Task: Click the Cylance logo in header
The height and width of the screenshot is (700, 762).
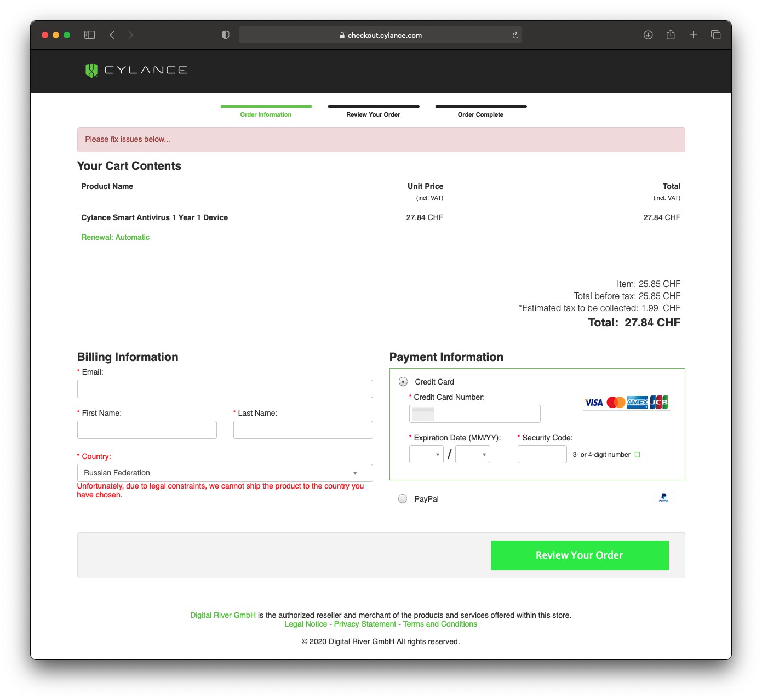Action: [x=136, y=70]
